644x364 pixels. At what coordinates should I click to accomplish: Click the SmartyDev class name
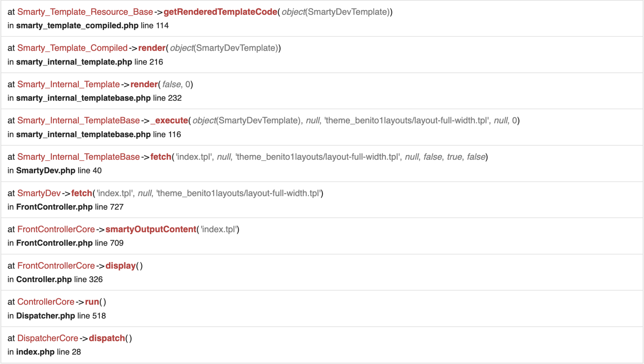point(39,193)
